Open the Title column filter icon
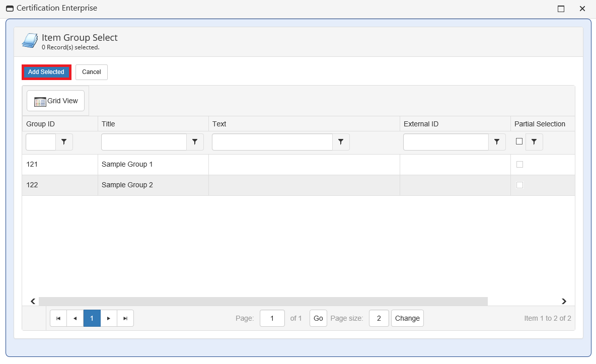 (195, 142)
